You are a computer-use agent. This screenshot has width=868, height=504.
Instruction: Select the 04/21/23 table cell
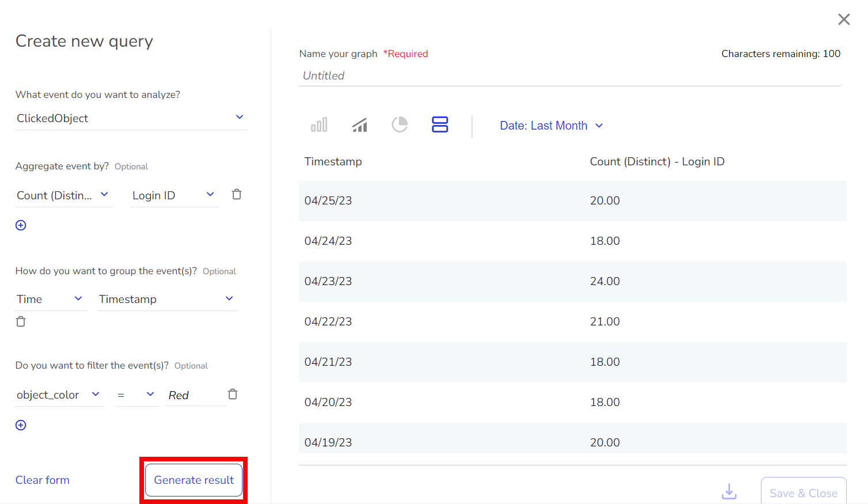pyautogui.click(x=328, y=362)
